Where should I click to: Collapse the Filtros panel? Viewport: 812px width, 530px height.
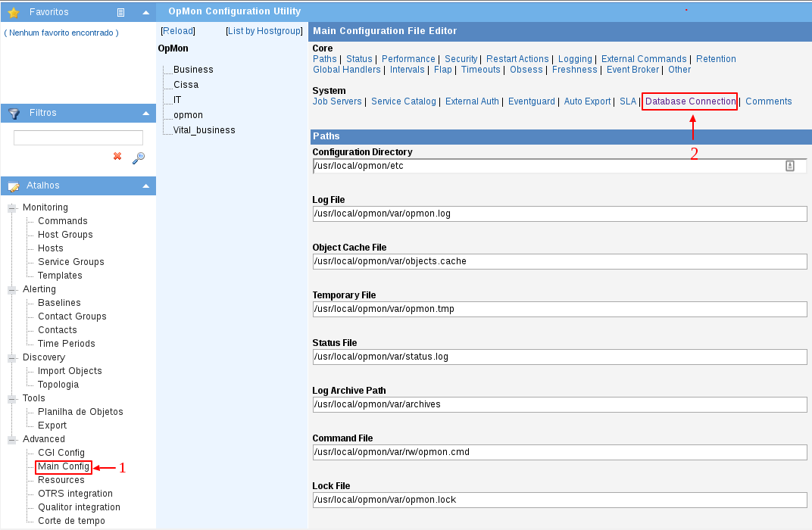click(145, 113)
